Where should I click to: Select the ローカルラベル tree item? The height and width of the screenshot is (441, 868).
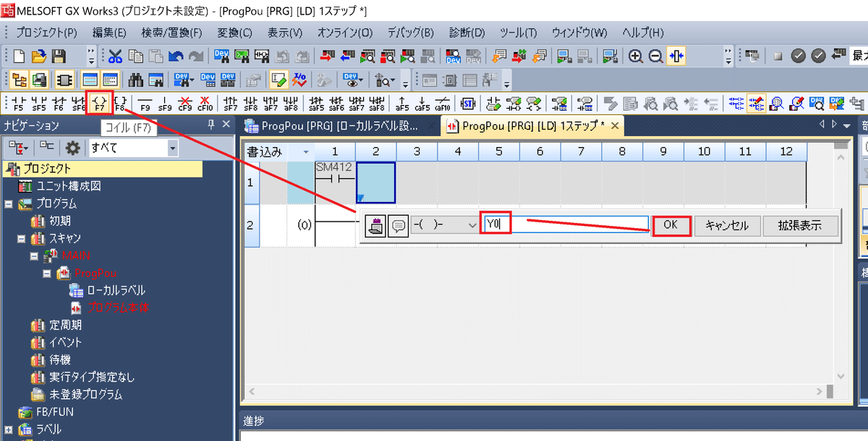116,290
